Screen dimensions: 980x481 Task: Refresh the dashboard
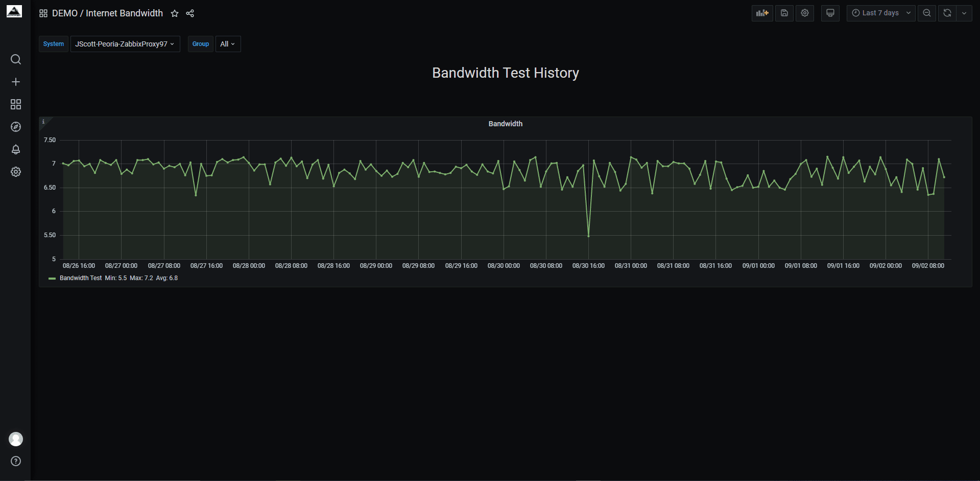click(x=947, y=13)
